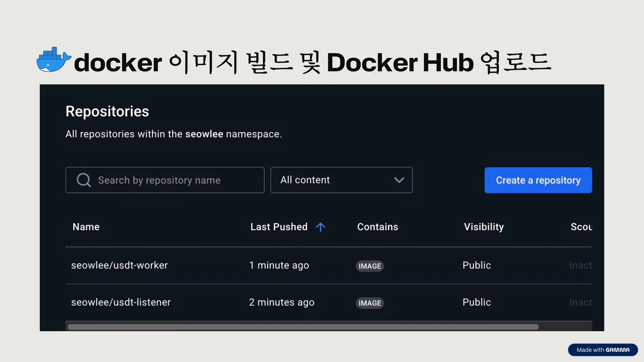
Task: Open the seowlee/usdt-worker repository
Action: (119, 266)
